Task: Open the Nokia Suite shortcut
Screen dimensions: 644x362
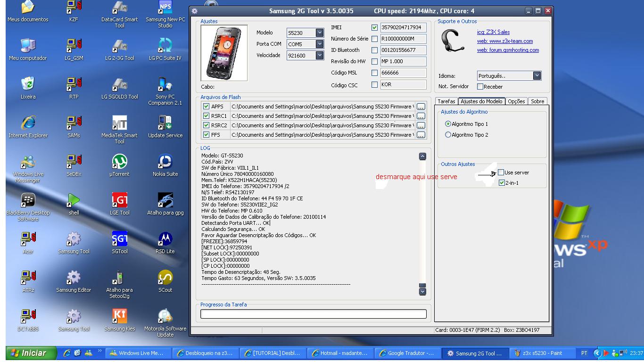Action: coord(165,165)
